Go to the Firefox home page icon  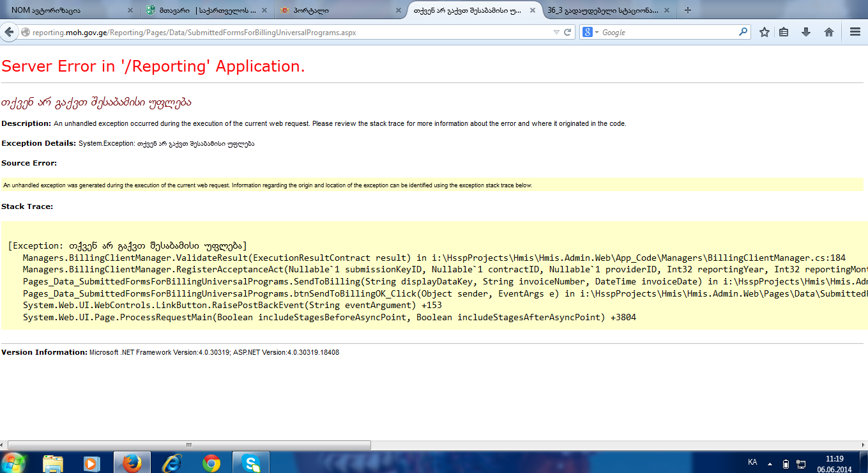(x=829, y=32)
